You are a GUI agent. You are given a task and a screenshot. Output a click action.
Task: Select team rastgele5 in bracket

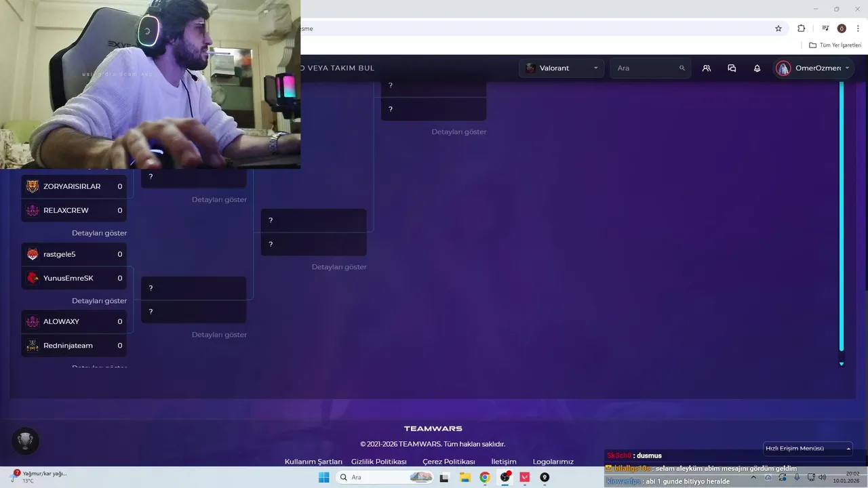tap(74, 254)
